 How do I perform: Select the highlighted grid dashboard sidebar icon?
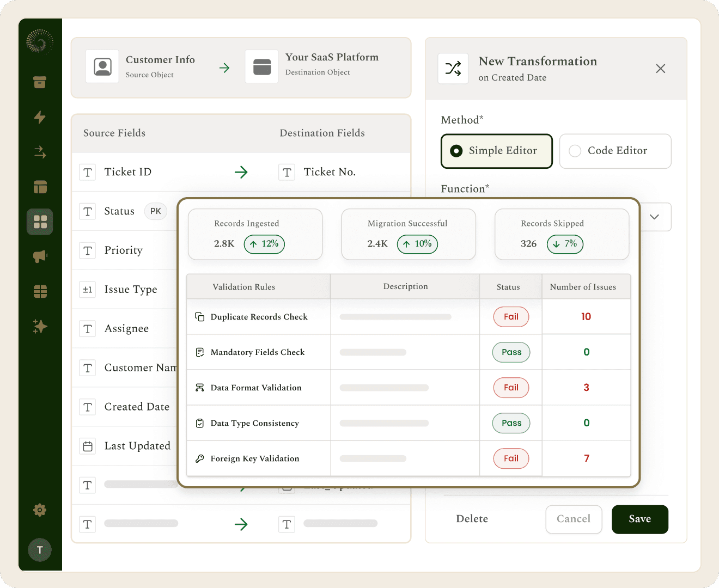point(40,222)
